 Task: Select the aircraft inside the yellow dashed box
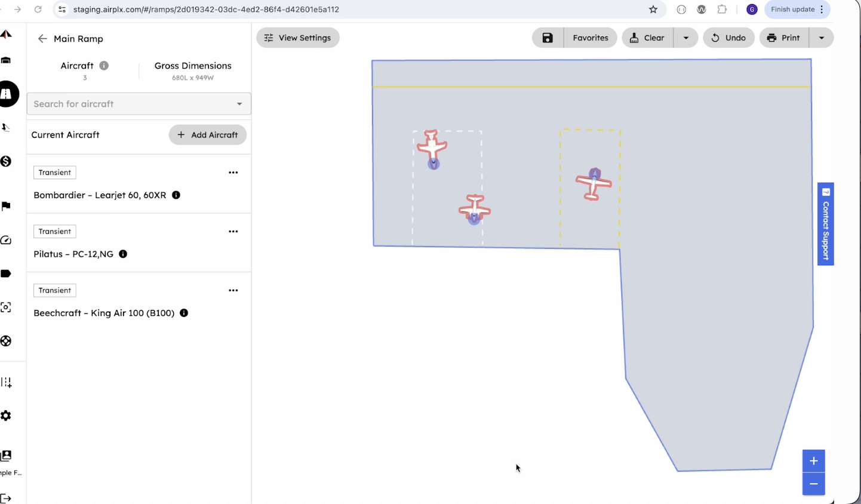(x=593, y=185)
